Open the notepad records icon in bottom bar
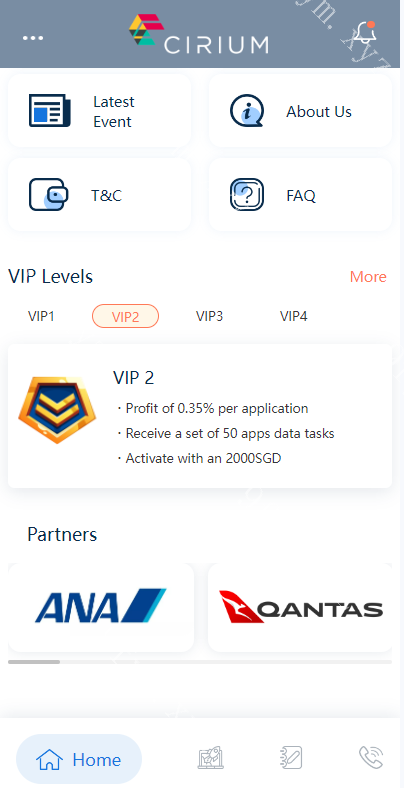Viewport: 404px width, 788px height. tap(291, 758)
